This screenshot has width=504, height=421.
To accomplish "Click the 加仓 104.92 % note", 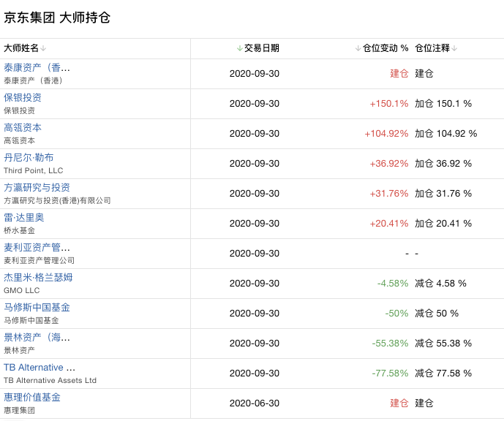I will click(445, 133).
